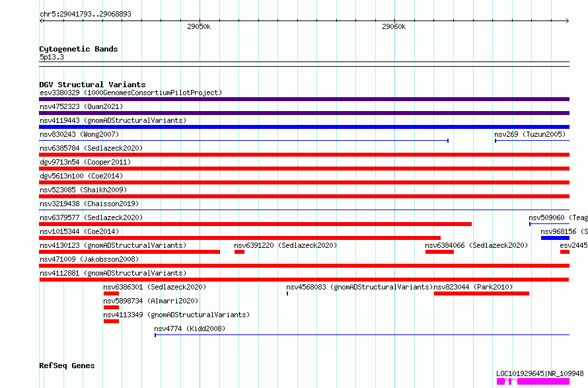Viewport: 588px width, 388px height.
Task: Click nsv3219438 (Chaisson2019) label
Action: [89, 204]
